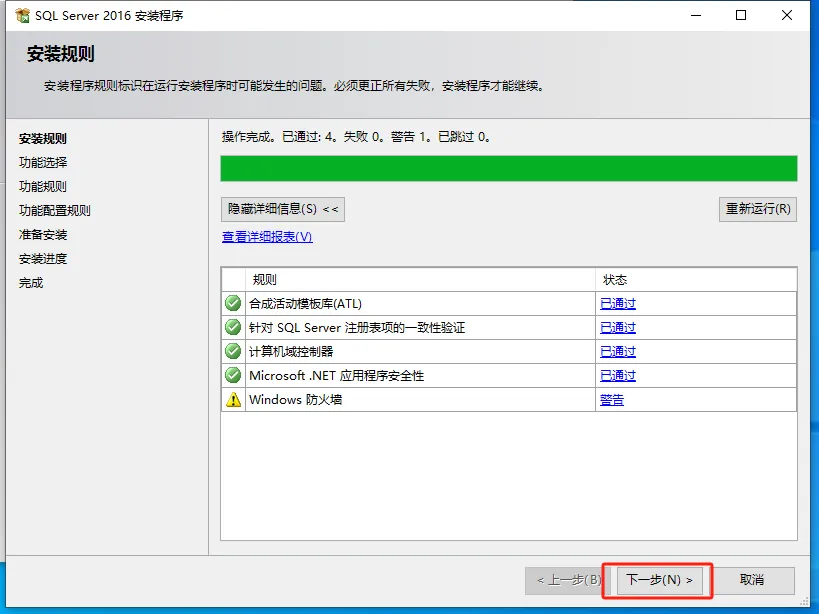Image resolution: width=819 pixels, height=614 pixels.
Task: Select the 合成活动模板库(ATL) rule text
Action: click(306, 303)
